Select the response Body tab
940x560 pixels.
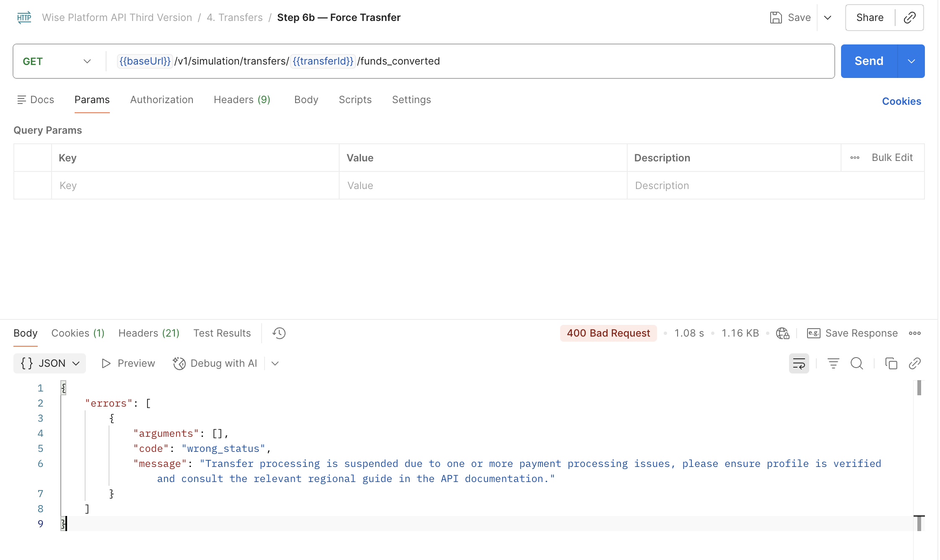(x=26, y=333)
